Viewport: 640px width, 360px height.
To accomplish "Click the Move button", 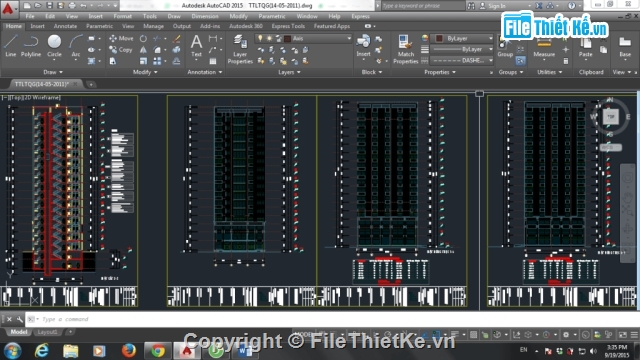I will (x=121, y=38).
